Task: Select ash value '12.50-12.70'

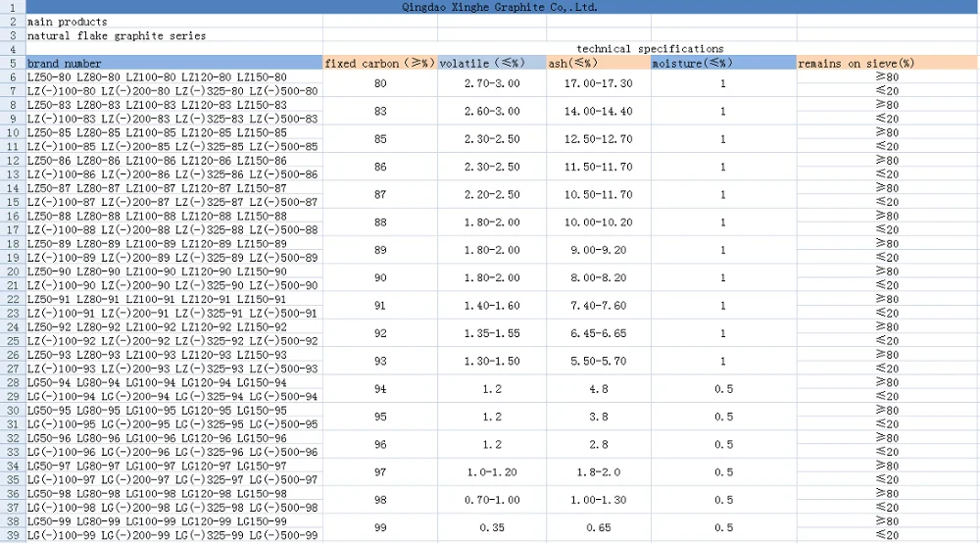Action: click(x=599, y=139)
